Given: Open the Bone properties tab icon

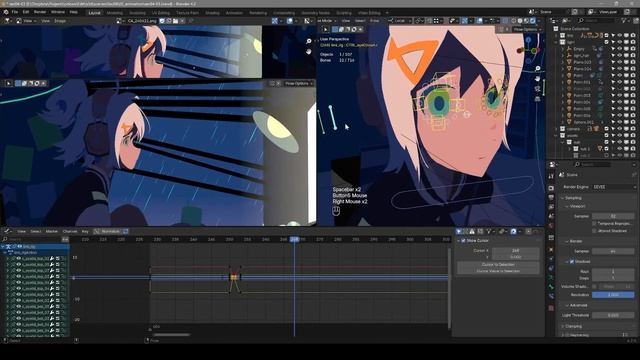Looking at the screenshot, I should click(551, 287).
